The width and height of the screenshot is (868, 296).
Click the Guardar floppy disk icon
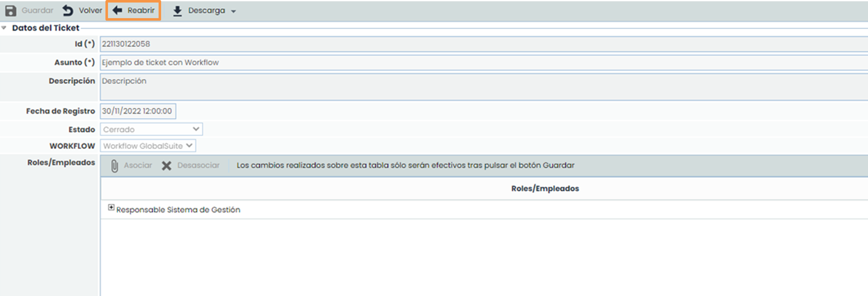(11, 11)
